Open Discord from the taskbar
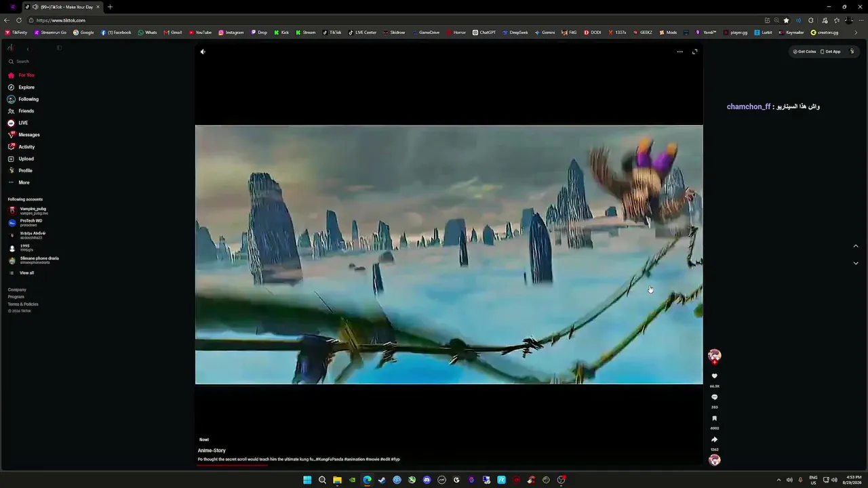868x488 pixels. click(427, 480)
